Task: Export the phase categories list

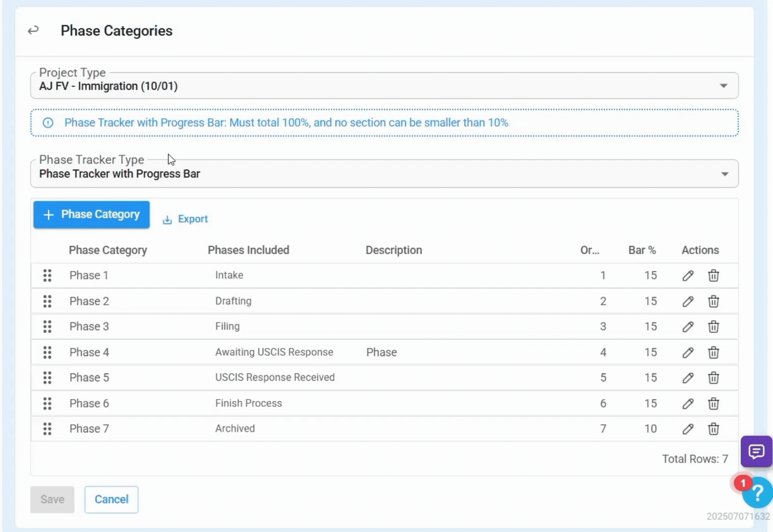Action: (185, 219)
